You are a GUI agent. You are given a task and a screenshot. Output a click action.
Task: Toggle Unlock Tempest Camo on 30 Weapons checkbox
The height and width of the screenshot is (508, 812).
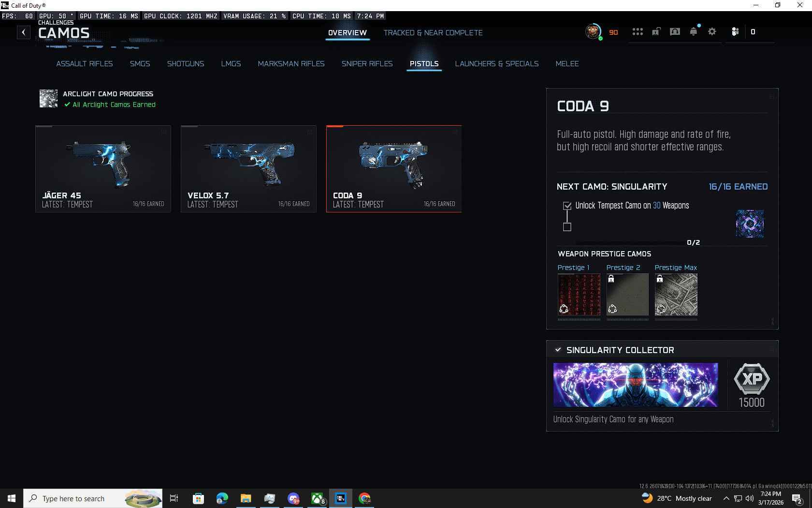[567, 206]
